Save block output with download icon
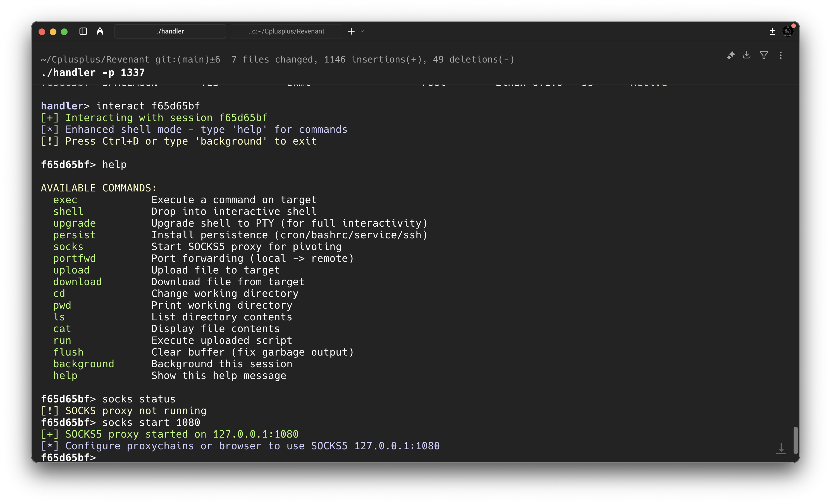The width and height of the screenshot is (831, 504). coord(747,55)
